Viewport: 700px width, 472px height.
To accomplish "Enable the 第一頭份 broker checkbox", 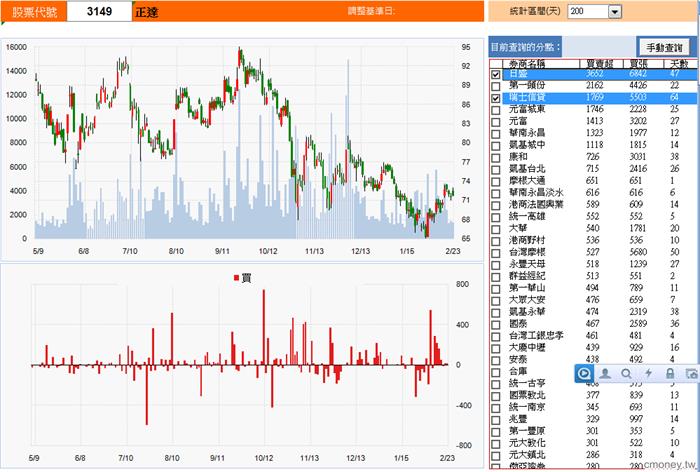I will [496, 87].
